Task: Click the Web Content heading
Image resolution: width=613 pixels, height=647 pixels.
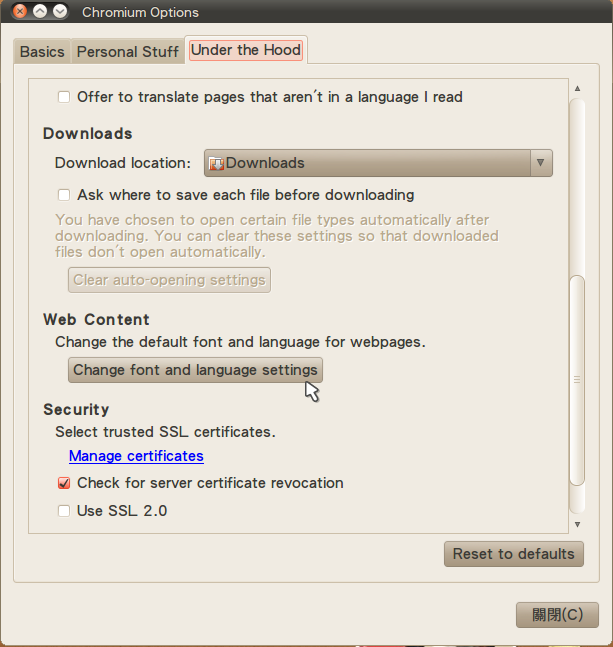Action: pos(96,320)
